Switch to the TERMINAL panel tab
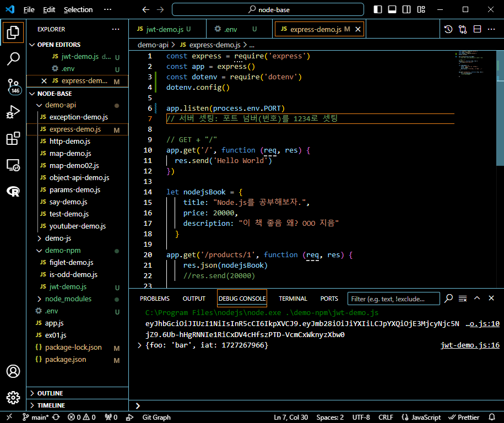This screenshot has height=423, width=504. 293,299
